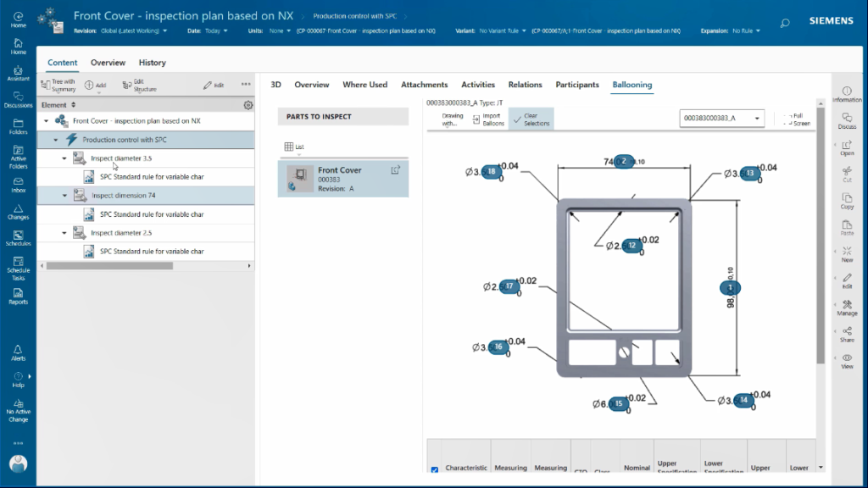Viewport: 868px width, 488px height.
Task: Click the search magnifier icon
Action: (785, 23)
